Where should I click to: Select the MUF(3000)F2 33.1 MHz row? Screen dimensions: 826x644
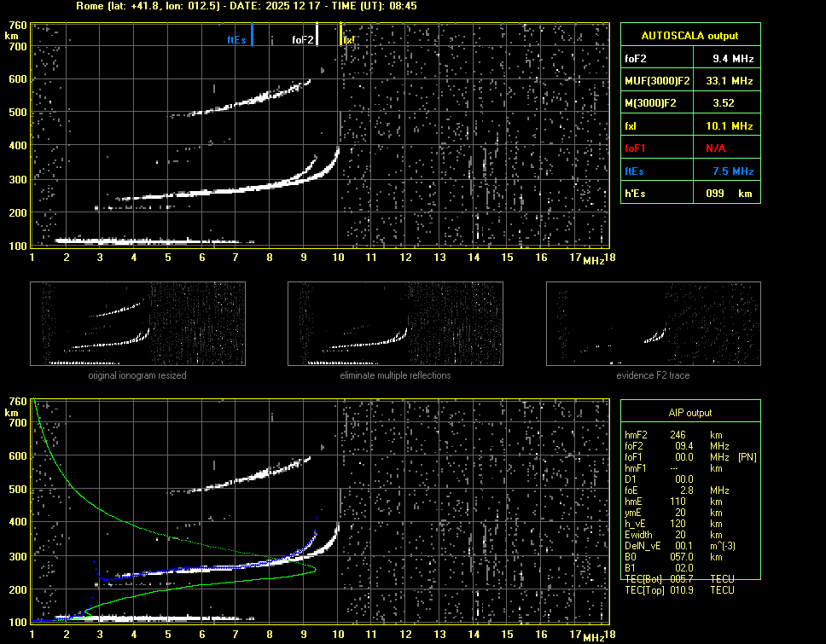point(689,81)
